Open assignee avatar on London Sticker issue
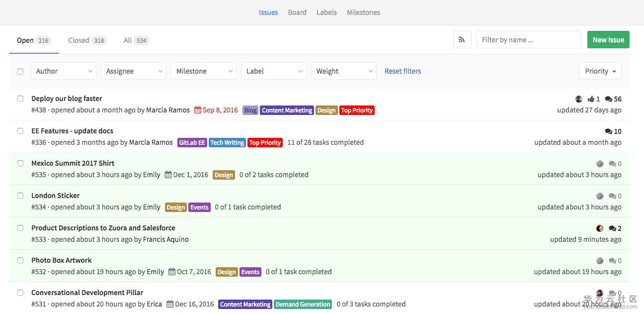The image size is (644, 314). pos(600,196)
